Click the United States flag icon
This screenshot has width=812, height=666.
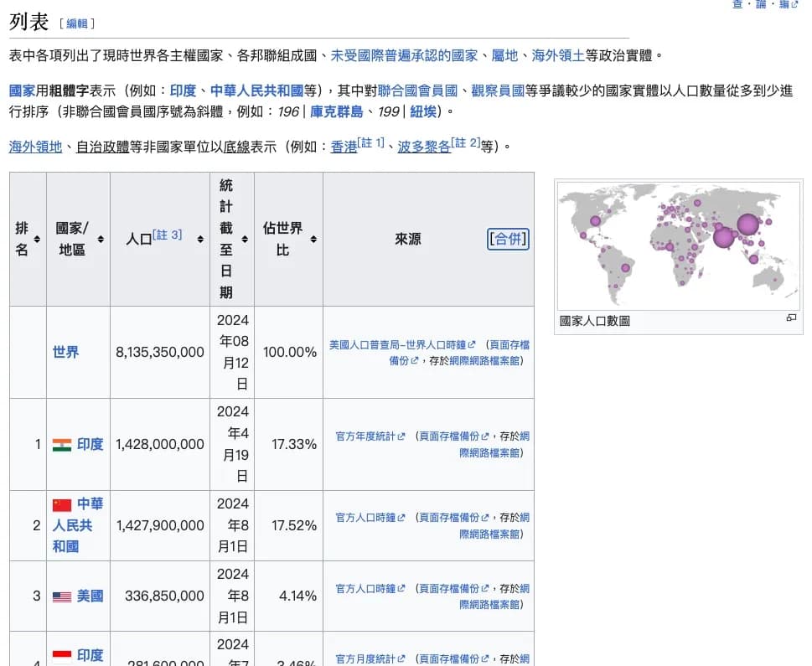[62, 596]
